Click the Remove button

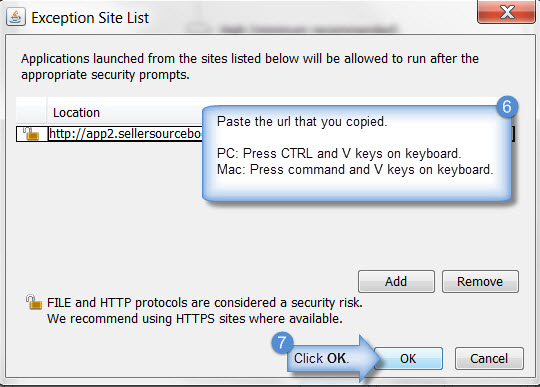480,281
